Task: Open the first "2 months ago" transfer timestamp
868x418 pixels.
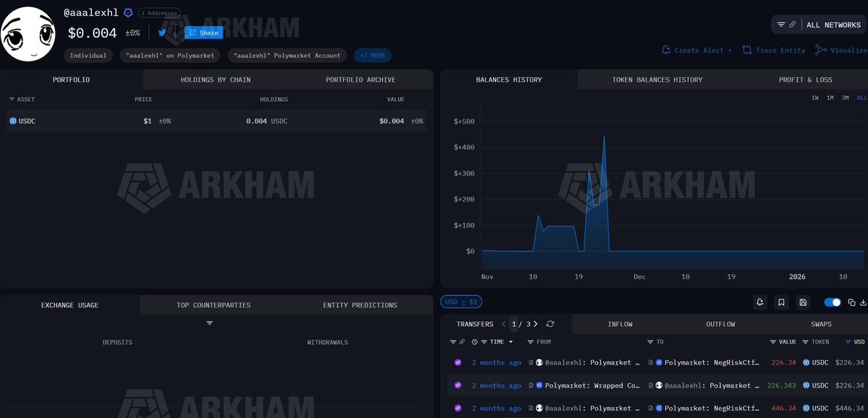Action: [x=496, y=362]
